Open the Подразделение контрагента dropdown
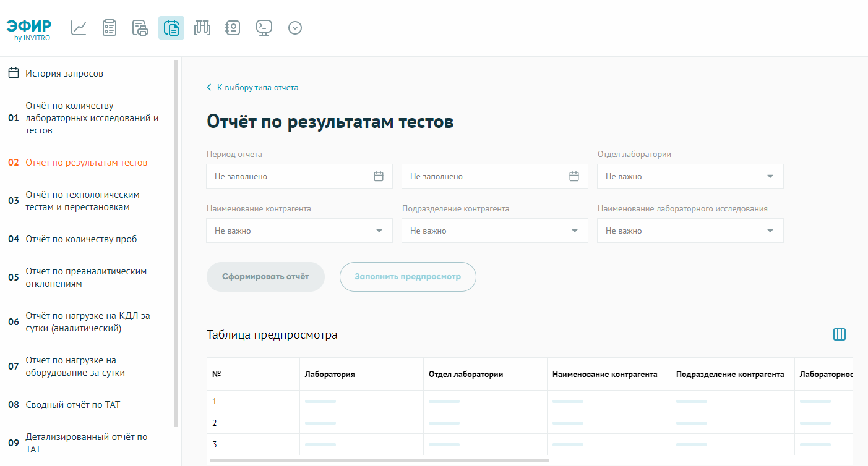Viewport: 868px width, 466px height. click(x=494, y=231)
